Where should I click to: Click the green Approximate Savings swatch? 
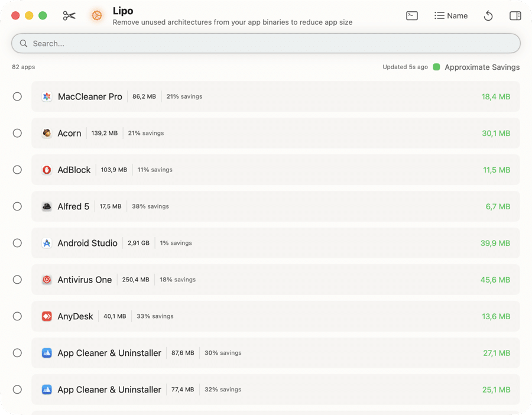437,67
